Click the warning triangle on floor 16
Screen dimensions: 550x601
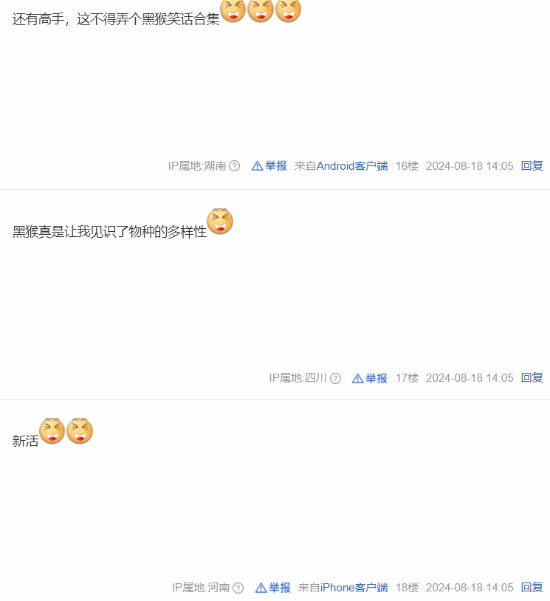click(257, 166)
